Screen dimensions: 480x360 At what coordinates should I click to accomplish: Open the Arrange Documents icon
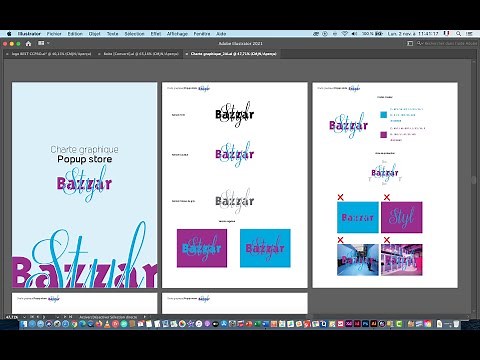click(41, 43)
